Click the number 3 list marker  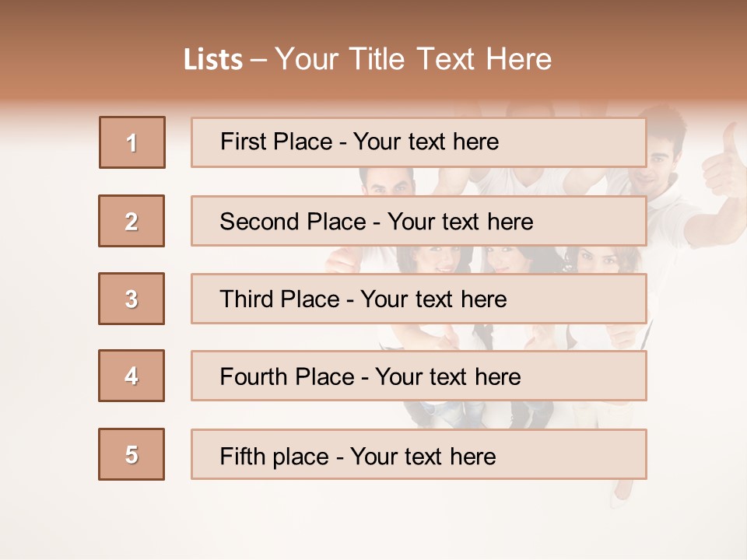[x=132, y=299]
